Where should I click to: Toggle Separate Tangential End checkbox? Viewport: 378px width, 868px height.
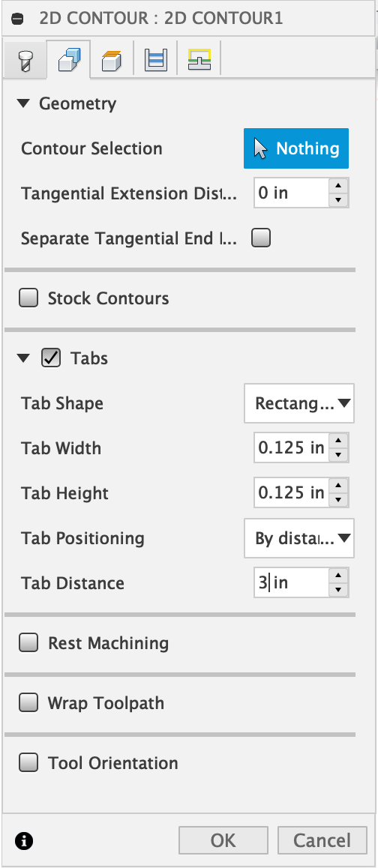pos(261,238)
